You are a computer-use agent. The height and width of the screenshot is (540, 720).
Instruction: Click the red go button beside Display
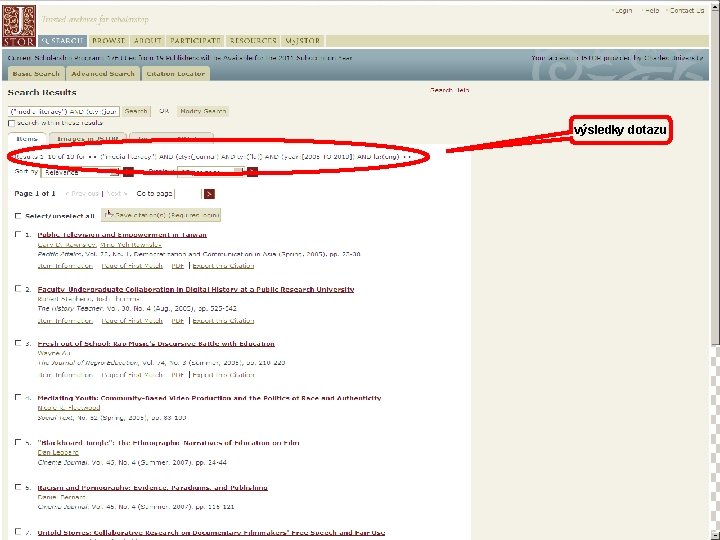tap(252, 172)
